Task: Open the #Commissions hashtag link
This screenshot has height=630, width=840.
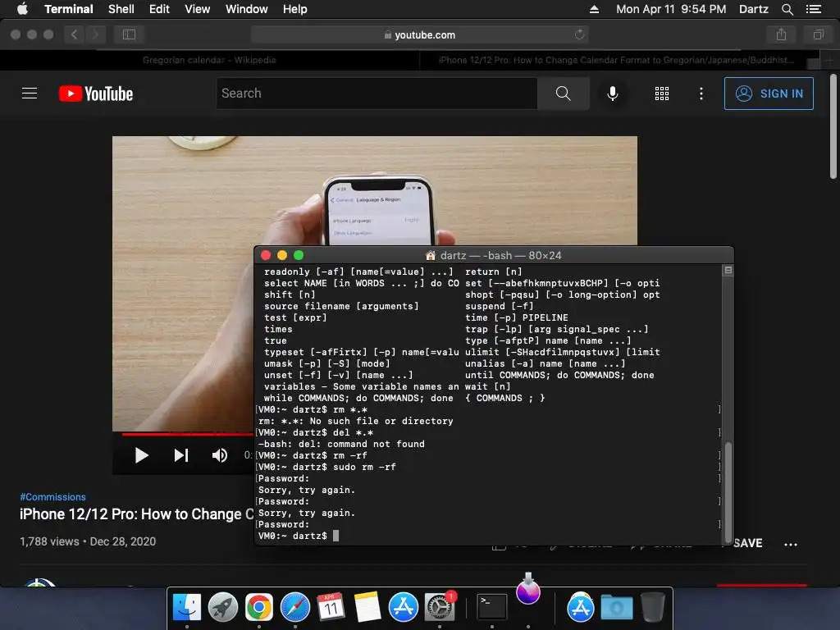Action: pos(52,497)
